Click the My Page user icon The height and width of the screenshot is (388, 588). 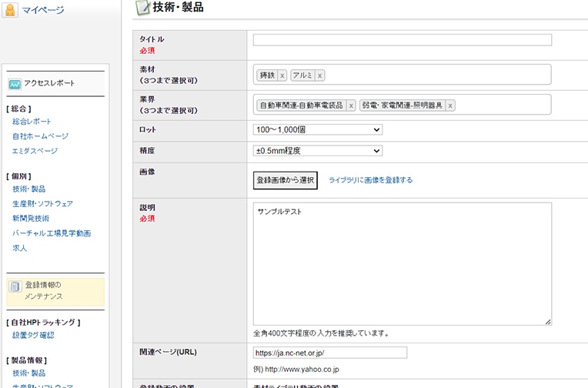click(9, 10)
